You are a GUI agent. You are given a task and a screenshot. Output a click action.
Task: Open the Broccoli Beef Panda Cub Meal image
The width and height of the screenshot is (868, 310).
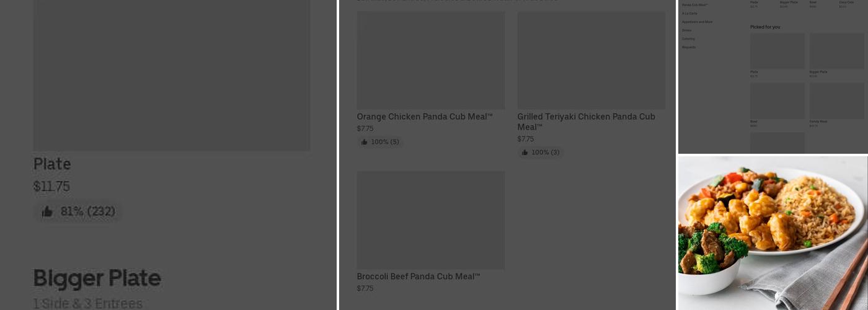(431, 220)
